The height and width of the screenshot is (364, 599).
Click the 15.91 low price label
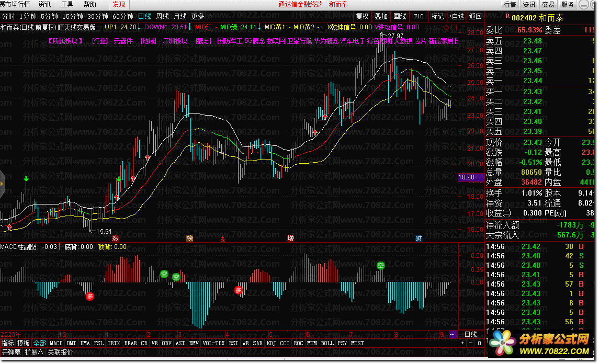point(104,232)
